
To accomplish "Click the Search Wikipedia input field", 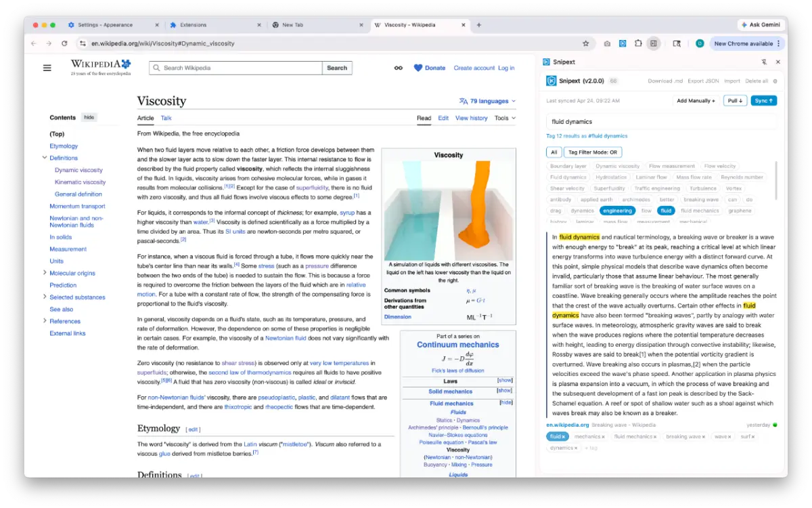I will 236,68.
